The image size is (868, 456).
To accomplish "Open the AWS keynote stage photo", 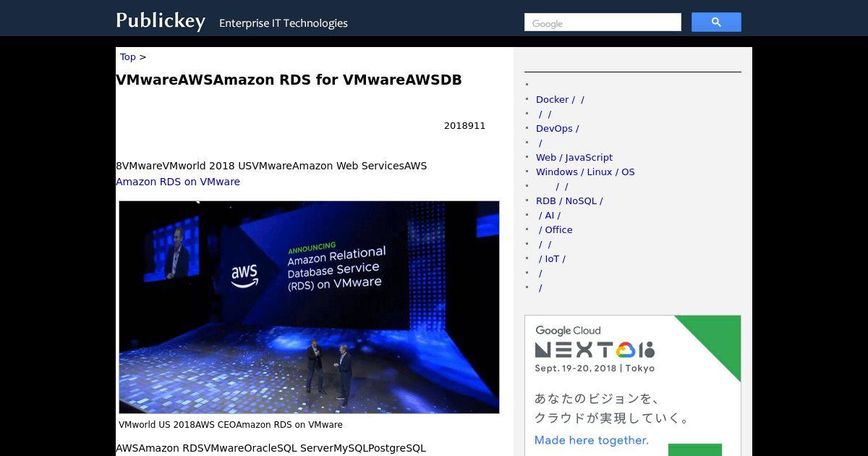I will [x=309, y=307].
